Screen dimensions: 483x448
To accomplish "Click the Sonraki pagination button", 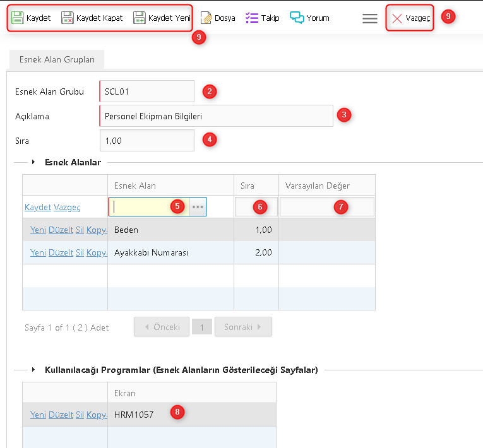I will [x=243, y=327].
